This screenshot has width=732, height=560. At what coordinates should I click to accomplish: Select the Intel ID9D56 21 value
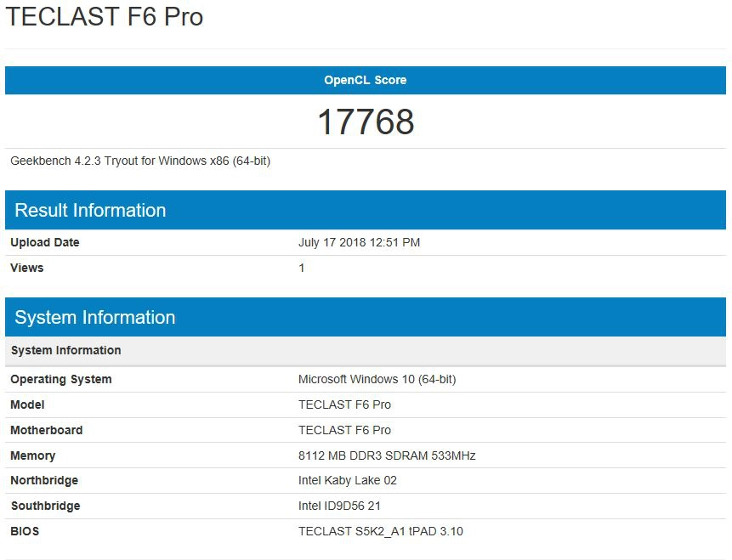(x=340, y=506)
